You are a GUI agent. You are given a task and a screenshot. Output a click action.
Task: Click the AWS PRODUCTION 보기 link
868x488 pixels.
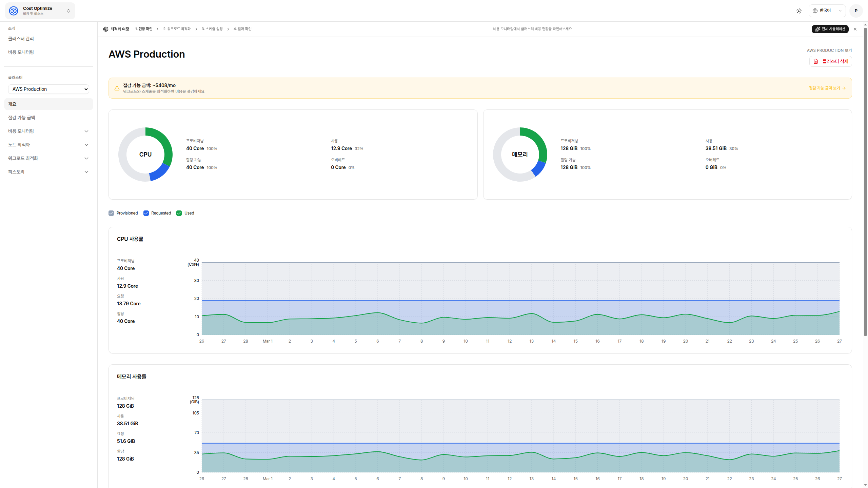click(x=829, y=50)
